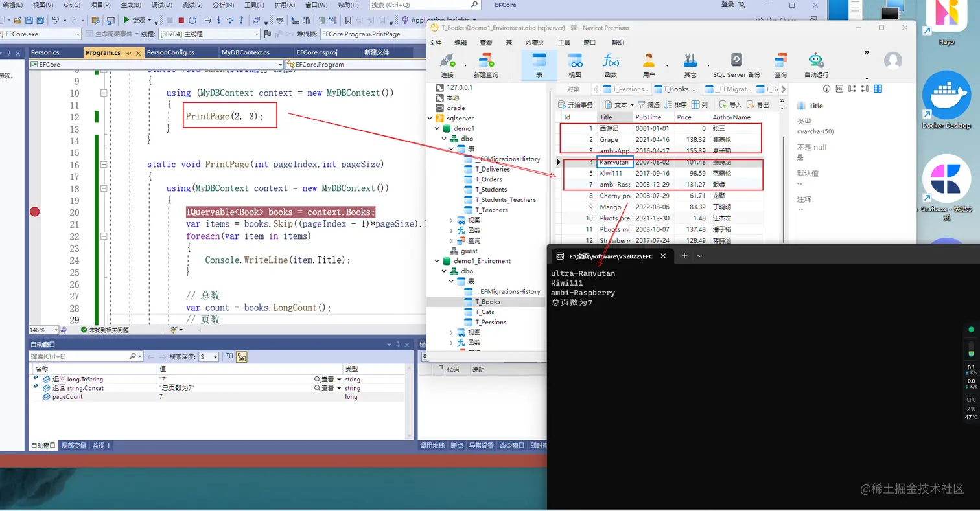Screen dimensions: 980x511
Task: Open Automation (自动运行) in Navicat
Action: 815,65
